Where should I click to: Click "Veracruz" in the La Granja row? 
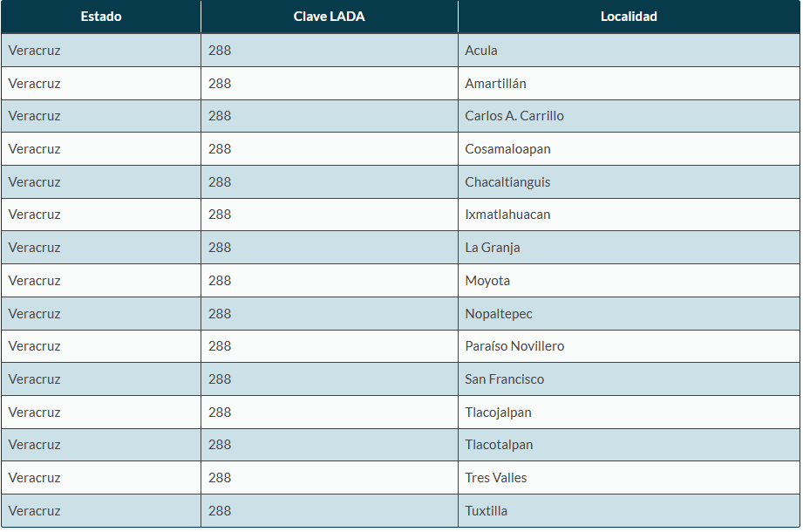(x=34, y=248)
